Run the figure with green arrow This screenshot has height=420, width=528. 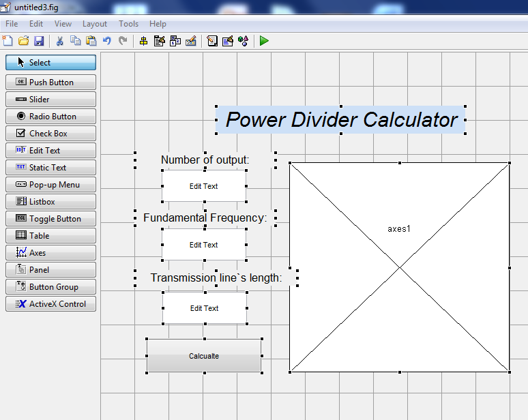point(264,41)
